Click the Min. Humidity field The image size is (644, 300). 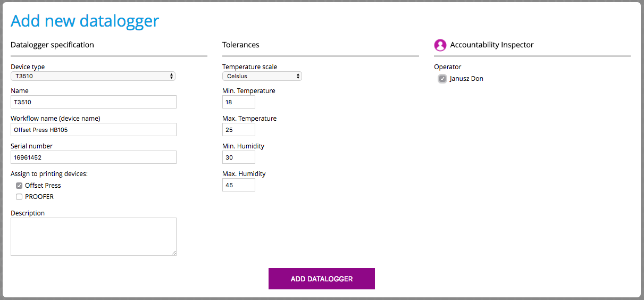[239, 157]
